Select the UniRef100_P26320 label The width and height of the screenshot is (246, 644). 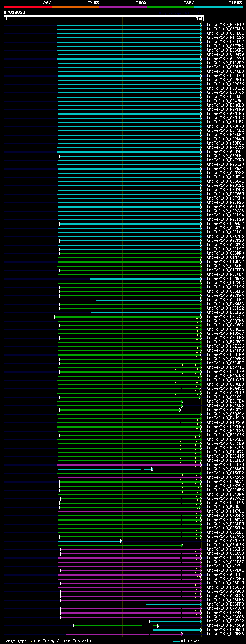click(x=225, y=164)
